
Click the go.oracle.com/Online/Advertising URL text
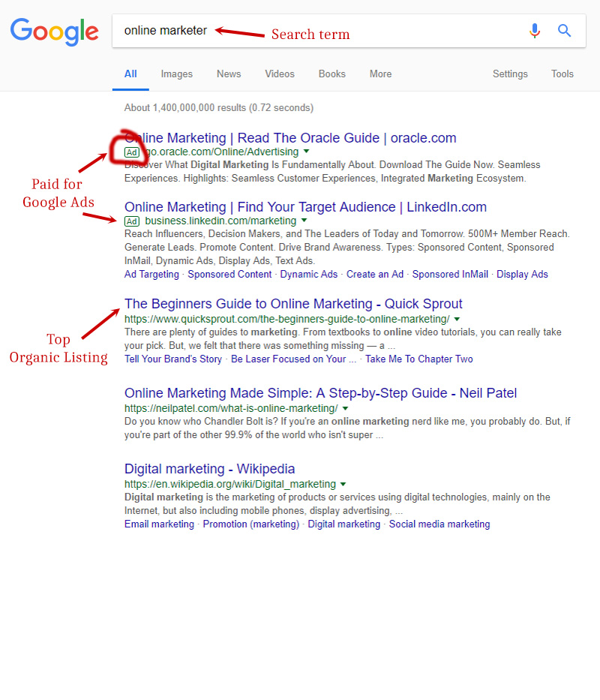click(x=222, y=152)
